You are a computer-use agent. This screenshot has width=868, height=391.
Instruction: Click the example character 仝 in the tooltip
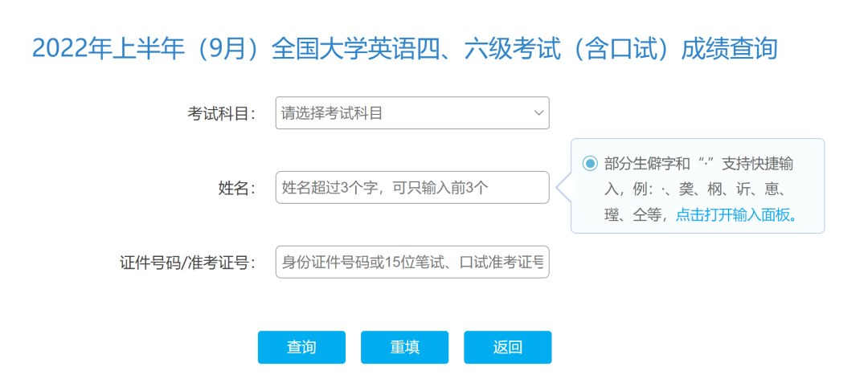[x=642, y=214]
